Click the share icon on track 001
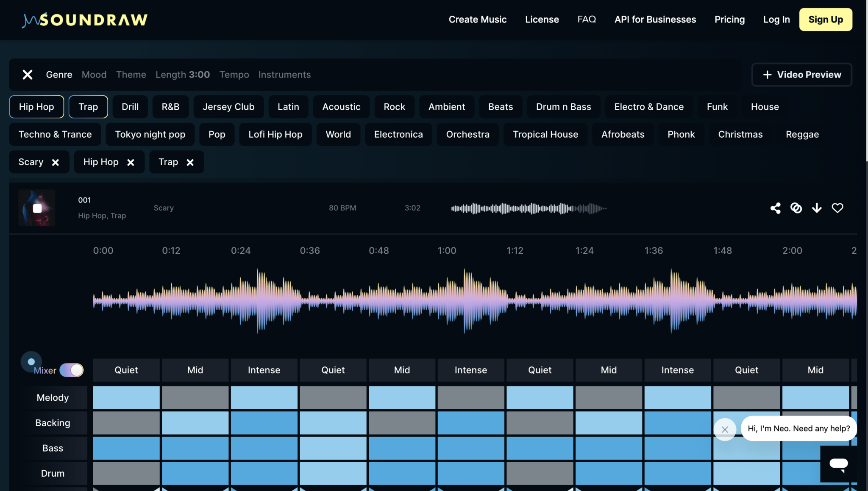868x491 pixels. [775, 208]
